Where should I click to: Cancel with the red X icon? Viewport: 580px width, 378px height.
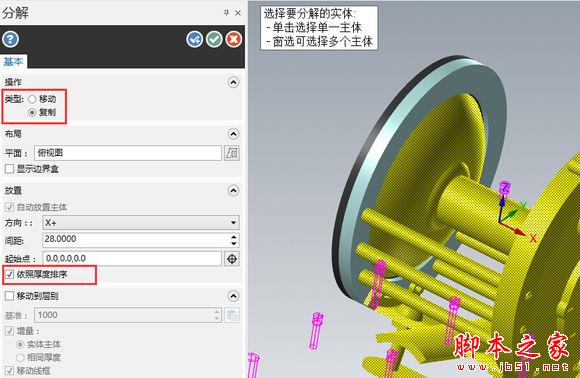click(x=234, y=39)
